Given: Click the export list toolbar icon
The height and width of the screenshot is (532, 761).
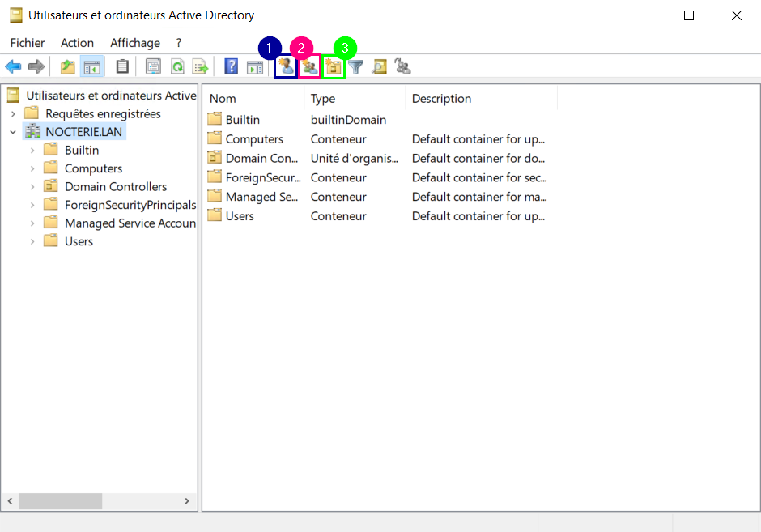Looking at the screenshot, I should 200,67.
